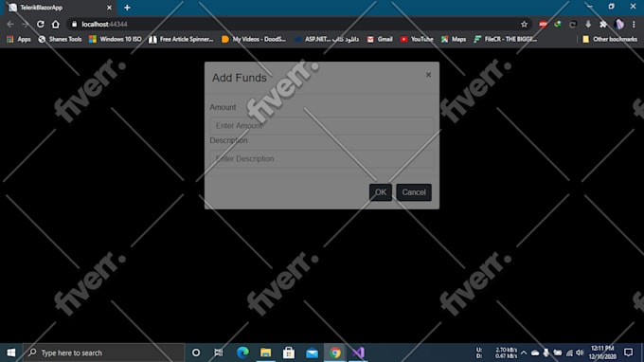Select the TelerikBlazorApp tab

[x=60, y=8]
